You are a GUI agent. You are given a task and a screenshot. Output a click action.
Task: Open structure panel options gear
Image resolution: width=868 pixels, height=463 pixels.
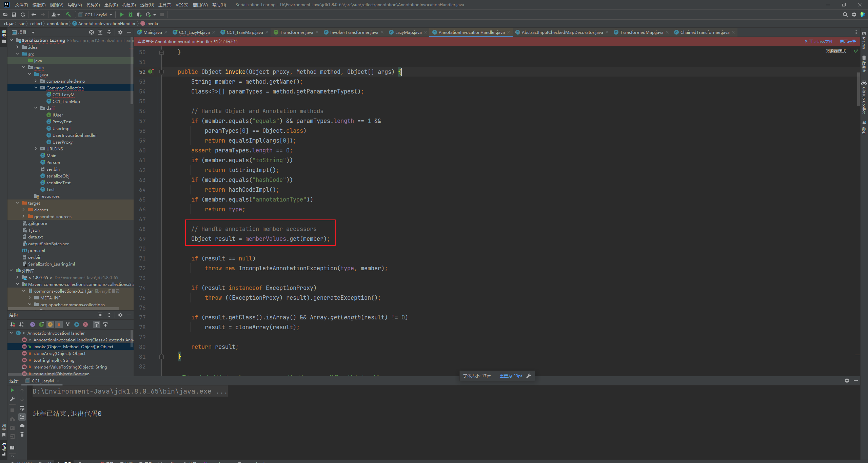[x=120, y=315]
